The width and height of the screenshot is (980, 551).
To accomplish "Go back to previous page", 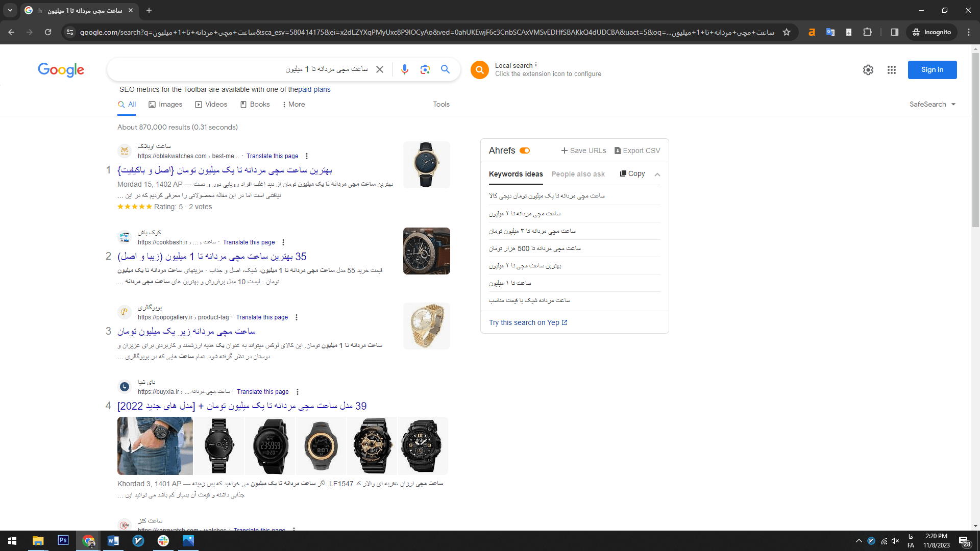I will 11,32.
